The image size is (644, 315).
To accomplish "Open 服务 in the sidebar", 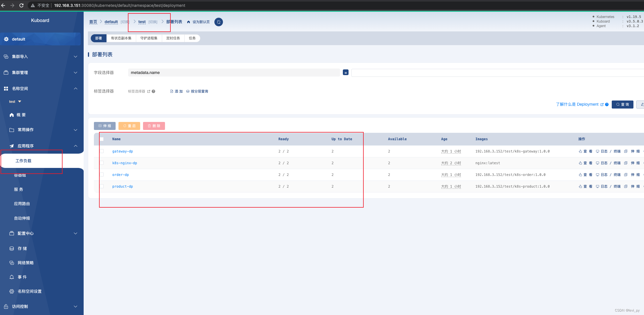I will 19,189.
